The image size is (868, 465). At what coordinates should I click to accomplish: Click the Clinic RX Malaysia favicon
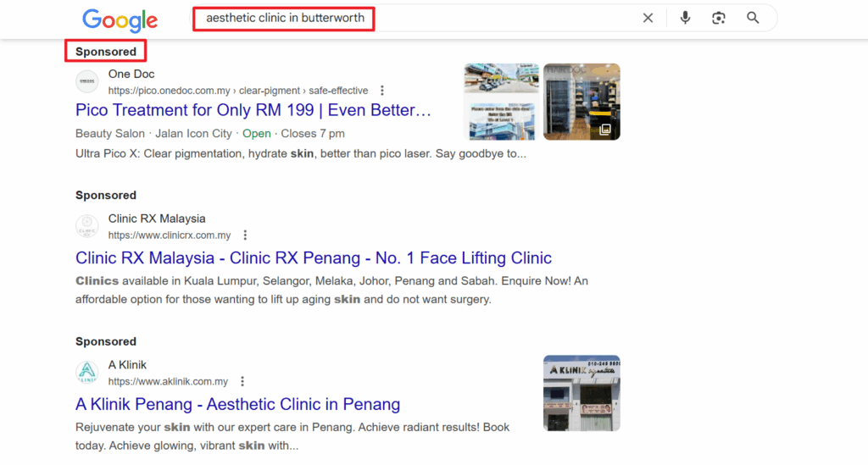[87, 226]
